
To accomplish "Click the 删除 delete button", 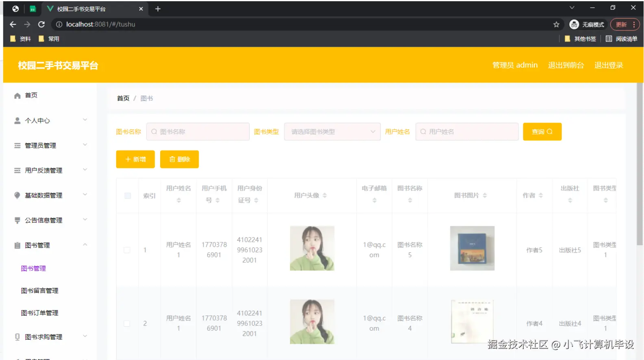I will coord(179,159).
